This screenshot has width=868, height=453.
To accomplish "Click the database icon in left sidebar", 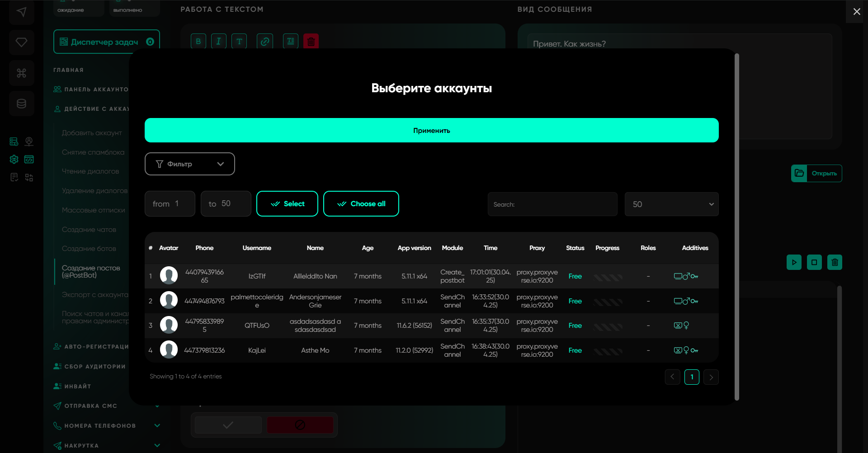I will [x=21, y=104].
